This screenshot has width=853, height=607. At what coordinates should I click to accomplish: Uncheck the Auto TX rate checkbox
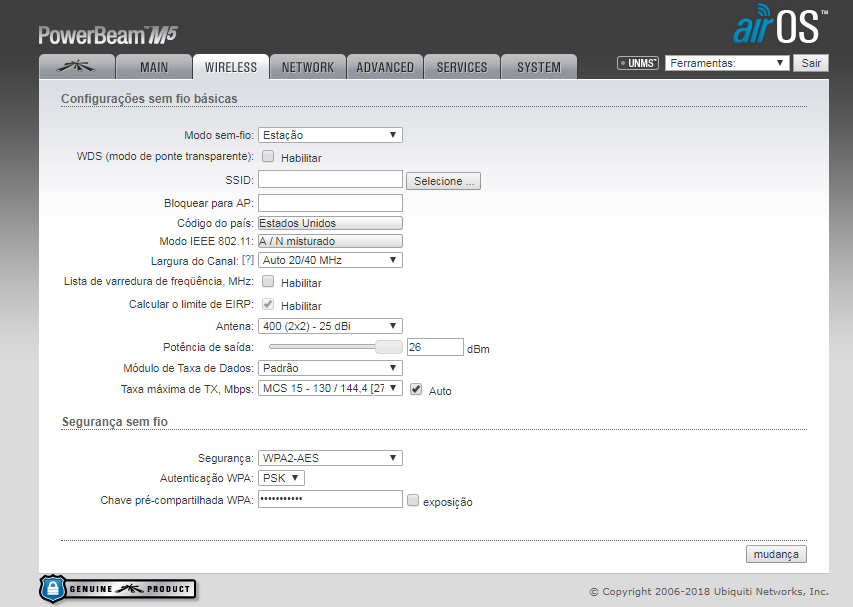[416, 389]
